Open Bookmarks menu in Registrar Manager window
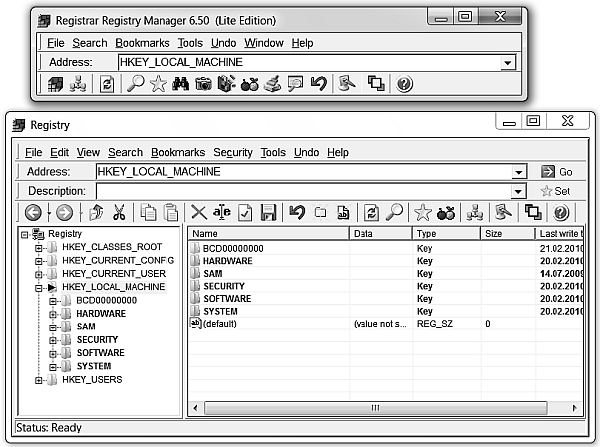The height and width of the screenshot is (447, 600). click(x=142, y=43)
